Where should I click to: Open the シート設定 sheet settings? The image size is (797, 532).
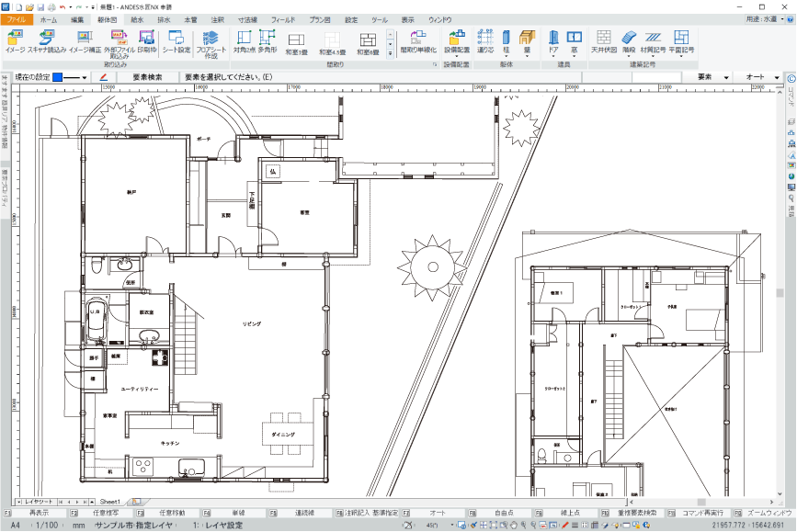(176, 39)
